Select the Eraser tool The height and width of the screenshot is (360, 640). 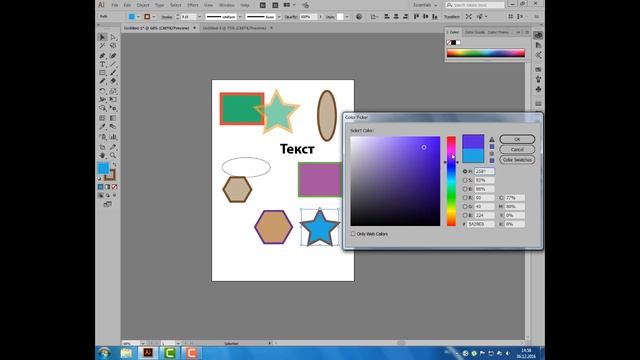pyautogui.click(x=113, y=82)
